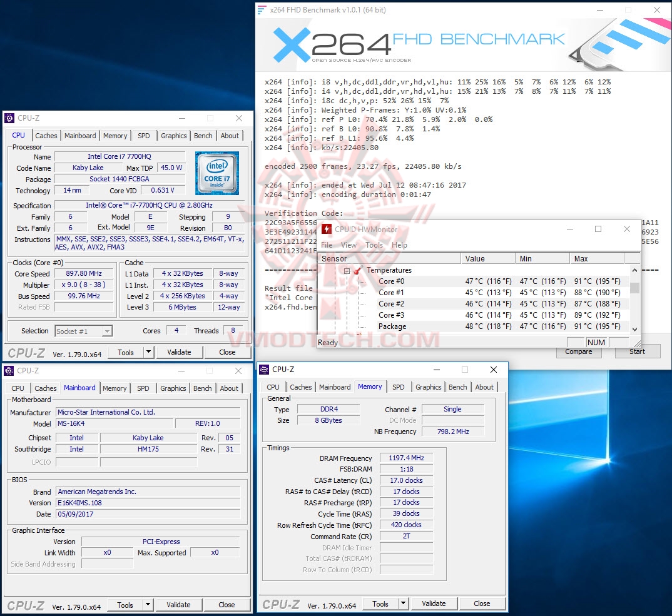The image size is (672, 616).
Task: Open the Tools dropdown arrow in the Memory window
Action: [x=404, y=603]
